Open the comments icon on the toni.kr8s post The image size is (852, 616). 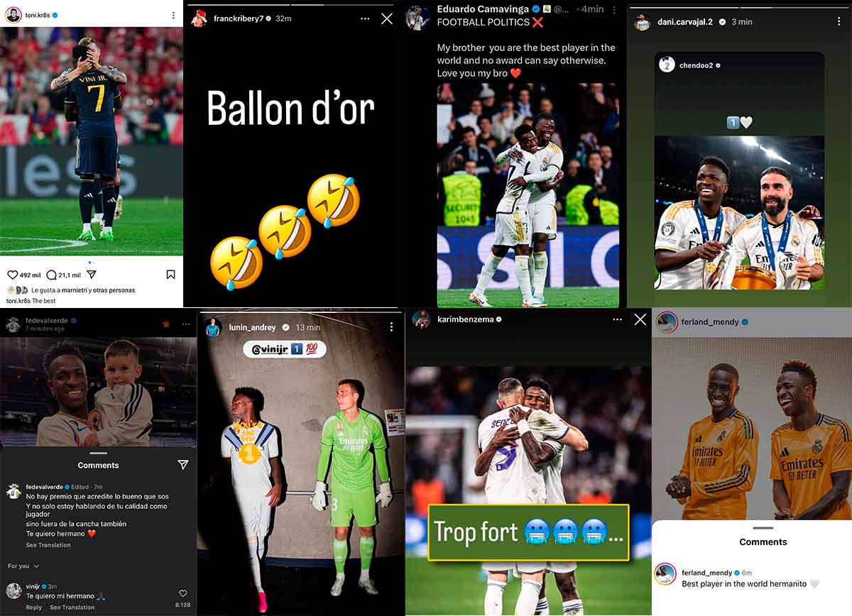(51, 275)
